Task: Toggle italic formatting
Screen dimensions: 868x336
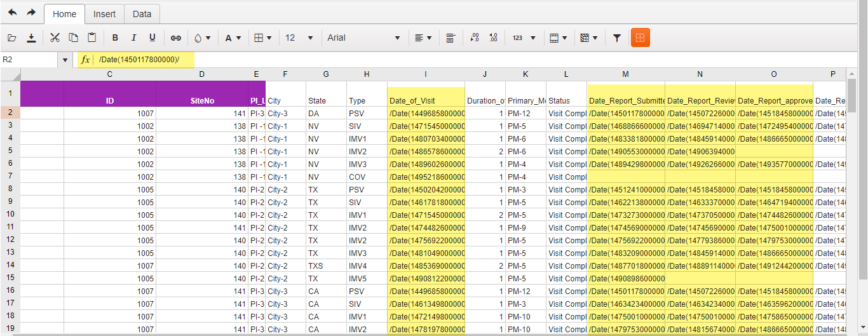Action: pos(133,38)
